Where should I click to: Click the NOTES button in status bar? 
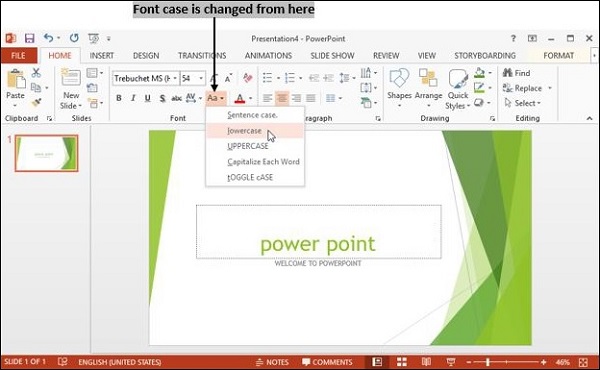[272, 362]
